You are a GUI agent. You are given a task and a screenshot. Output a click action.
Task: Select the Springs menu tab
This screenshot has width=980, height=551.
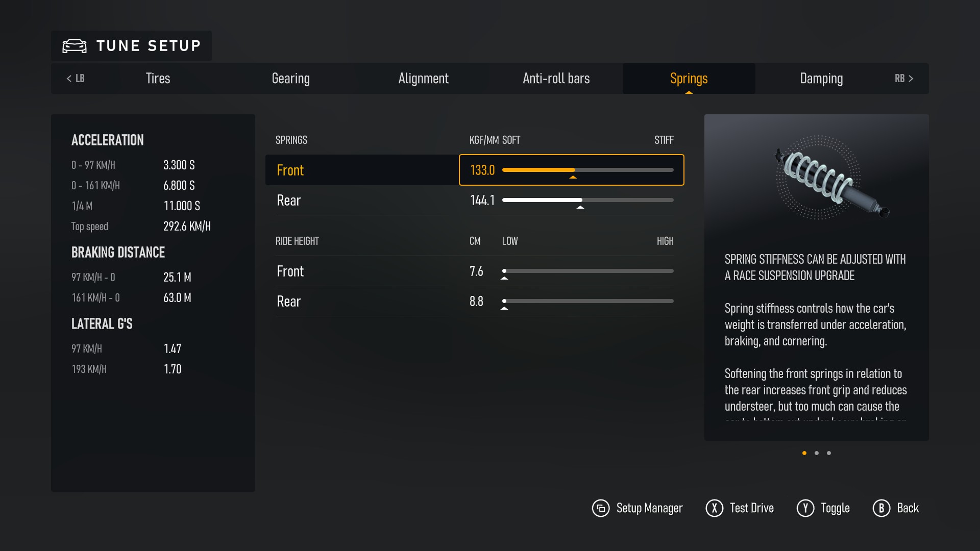pyautogui.click(x=689, y=79)
